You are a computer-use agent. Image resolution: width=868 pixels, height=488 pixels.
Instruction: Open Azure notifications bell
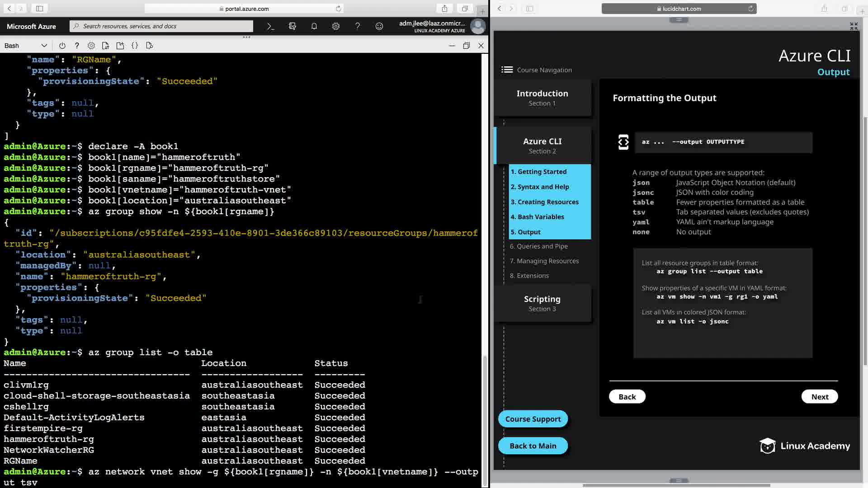click(x=314, y=26)
